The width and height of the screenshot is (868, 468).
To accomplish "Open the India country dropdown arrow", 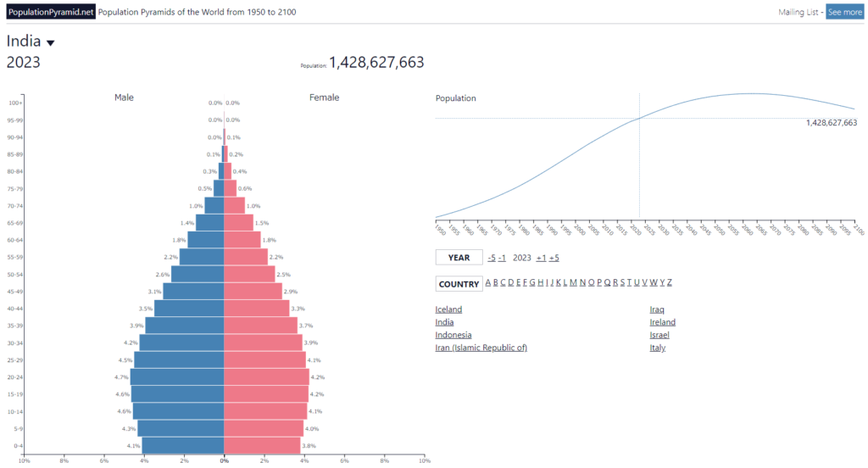I will tap(50, 42).
